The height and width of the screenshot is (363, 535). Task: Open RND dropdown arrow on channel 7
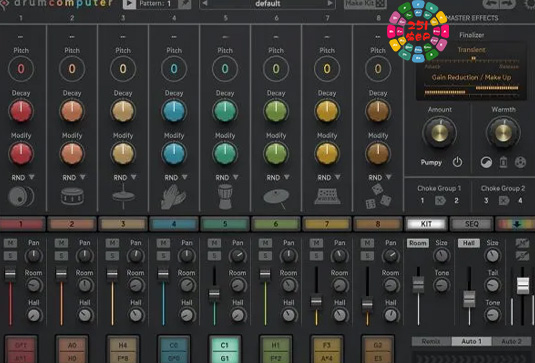pos(337,177)
